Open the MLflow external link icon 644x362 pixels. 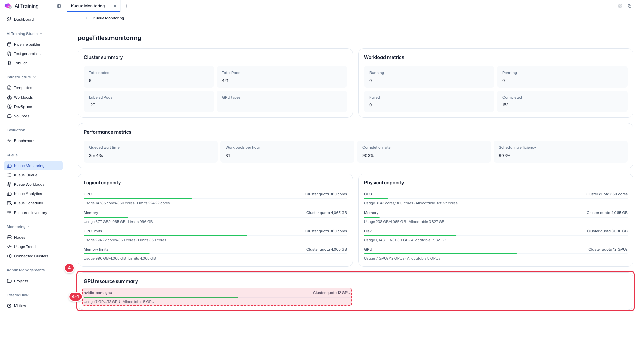coord(9,306)
